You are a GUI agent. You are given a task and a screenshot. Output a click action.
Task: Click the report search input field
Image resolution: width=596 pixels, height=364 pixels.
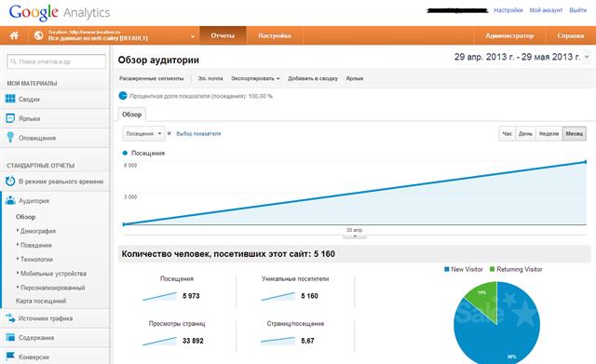(x=56, y=61)
